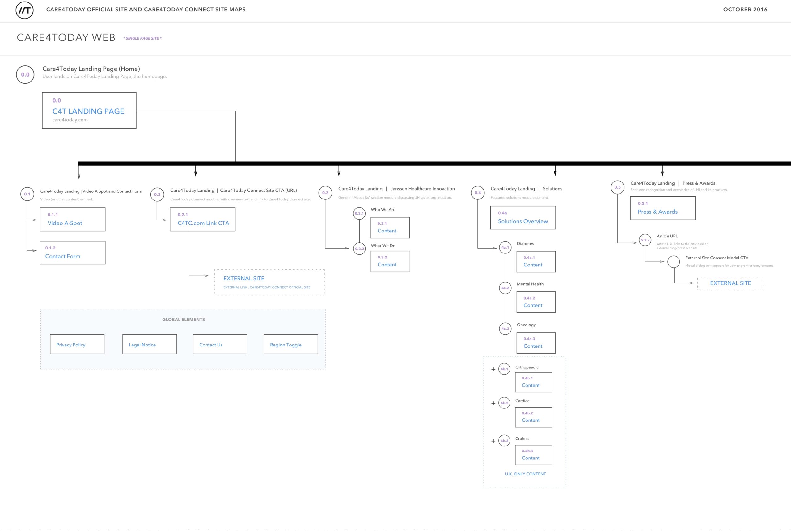Click the Care4Today Landing | Solutions heading

526,189
